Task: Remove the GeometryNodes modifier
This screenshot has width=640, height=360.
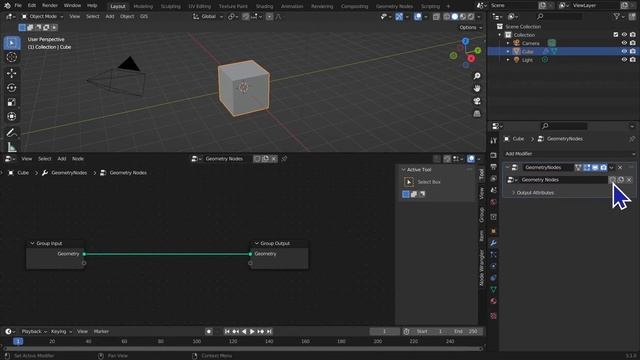Action: pos(620,167)
